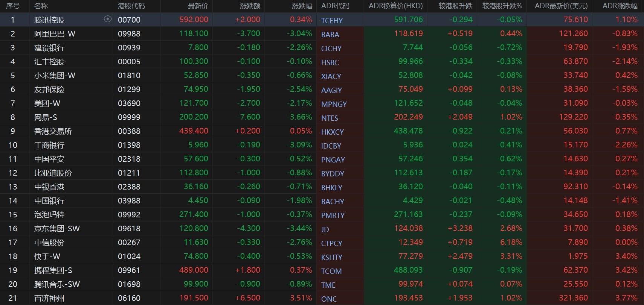Viewport: 644px width, 305px height.
Task: Select the 腾讯控股 stock name
Action: 49,20
